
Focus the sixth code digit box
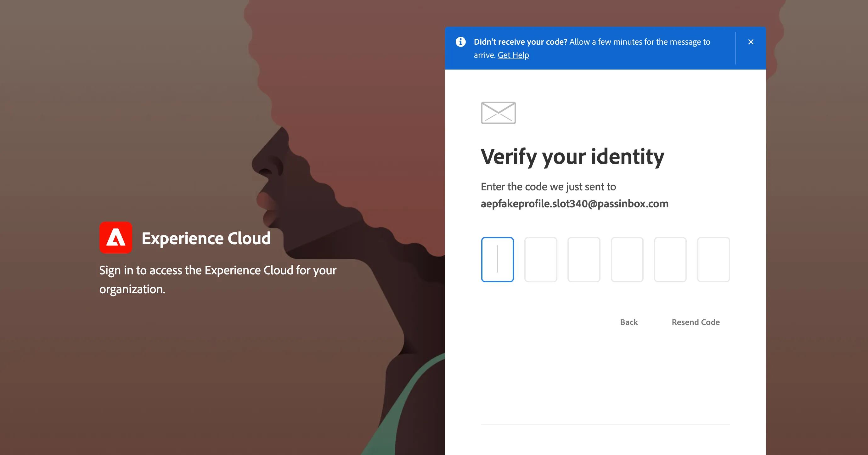[713, 259]
